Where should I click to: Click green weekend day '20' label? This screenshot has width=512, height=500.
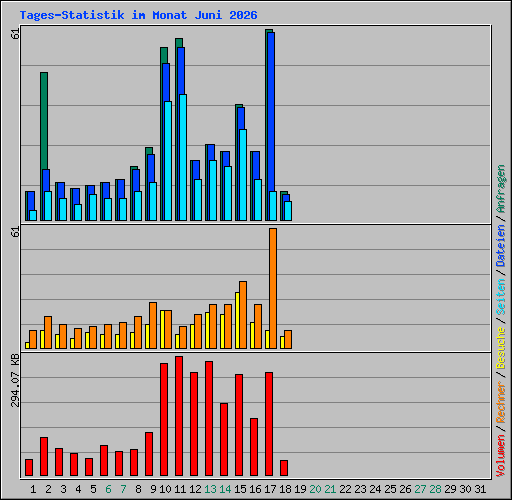pyautogui.click(x=315, y=489)
